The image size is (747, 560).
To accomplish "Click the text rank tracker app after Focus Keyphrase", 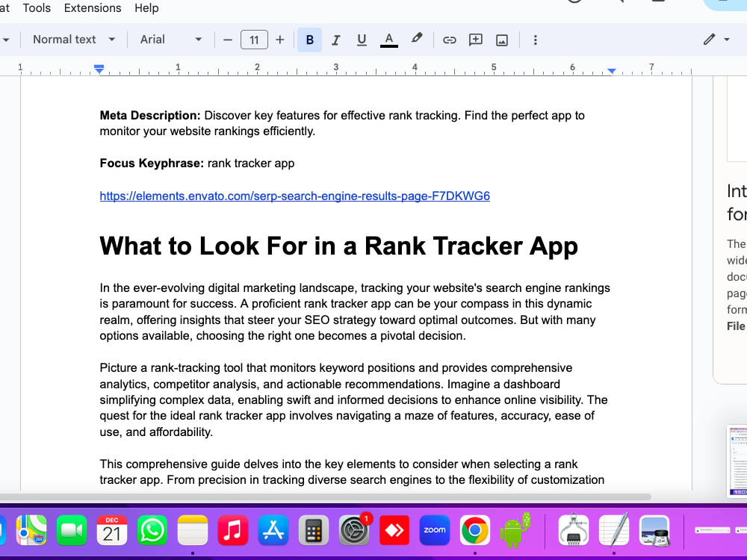I will [250, 164].
